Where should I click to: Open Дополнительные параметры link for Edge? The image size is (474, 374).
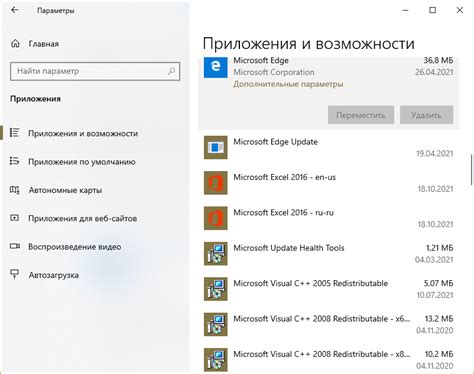tap(288, 84)
